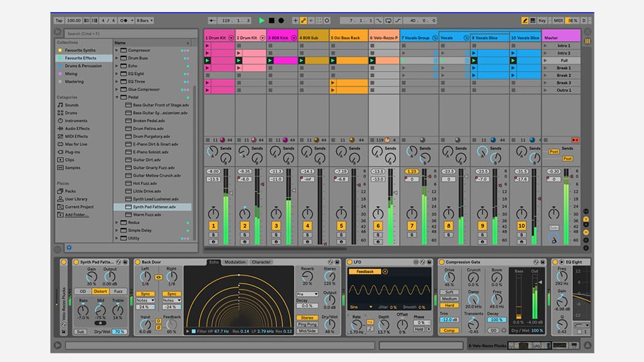The image size is (644, 362).
Task: Expand the Echo folder
Action: coord(117,66)
